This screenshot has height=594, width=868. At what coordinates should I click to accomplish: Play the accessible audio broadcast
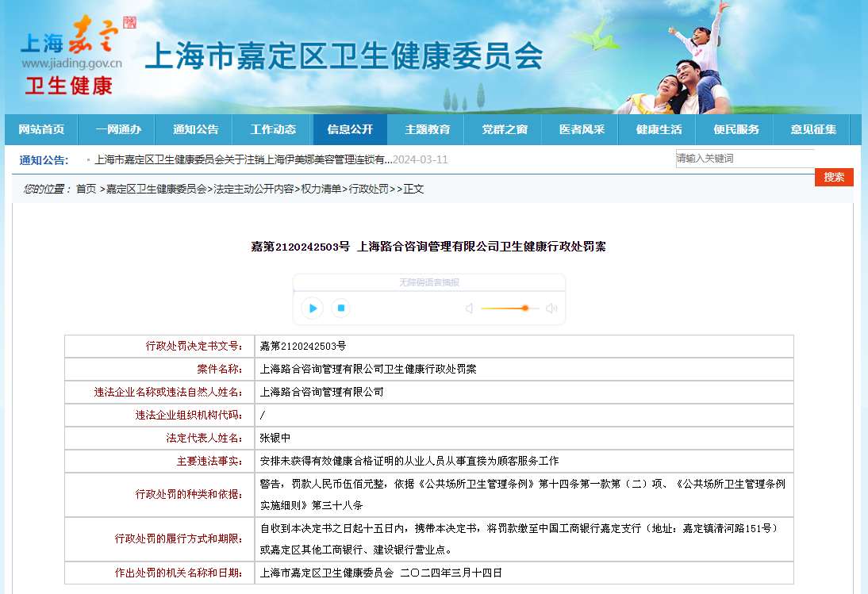313,308
